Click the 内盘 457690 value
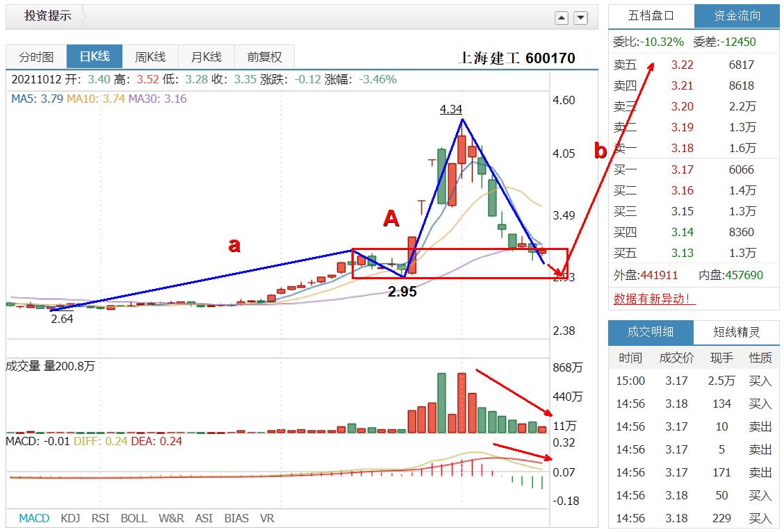The image size is (784, 532). click(744, 275)
